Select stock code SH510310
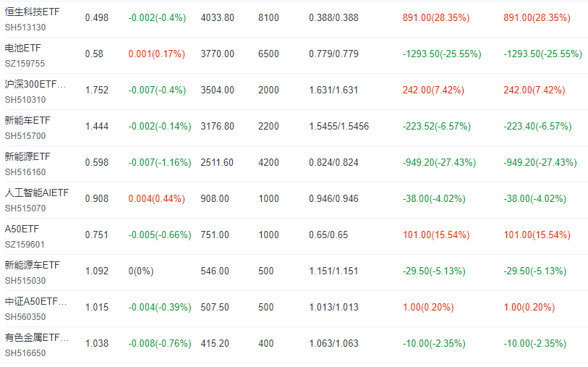This screenshot has width=588, height=367. 25,100
